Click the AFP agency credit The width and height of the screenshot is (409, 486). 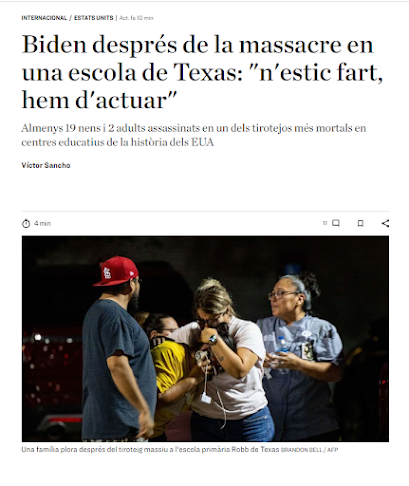(332, 450)
